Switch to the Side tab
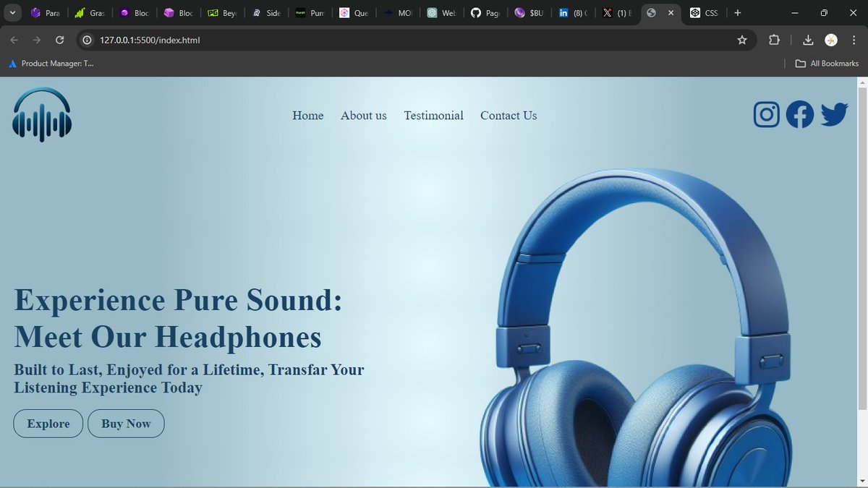 pos(265,13)
